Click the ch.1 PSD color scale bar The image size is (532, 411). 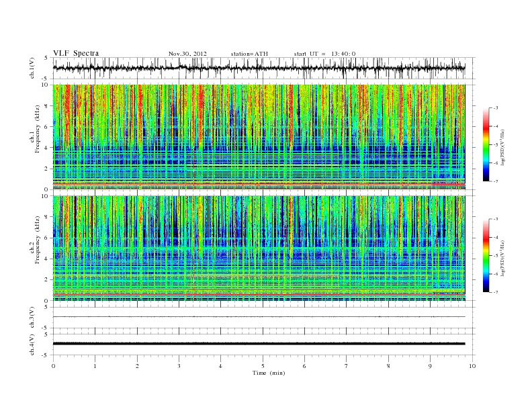pos(486,144)
